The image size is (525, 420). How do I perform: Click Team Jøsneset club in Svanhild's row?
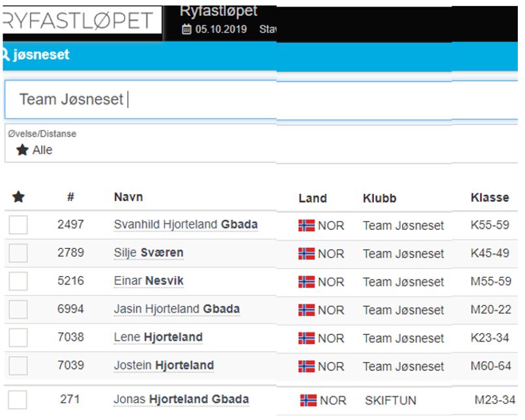403,225
